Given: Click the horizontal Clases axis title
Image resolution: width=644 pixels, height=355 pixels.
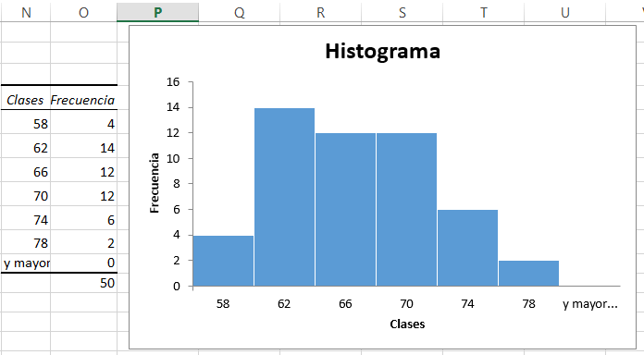Looking at the screenshot, I should pyautogui.click(x=407, y=324).
